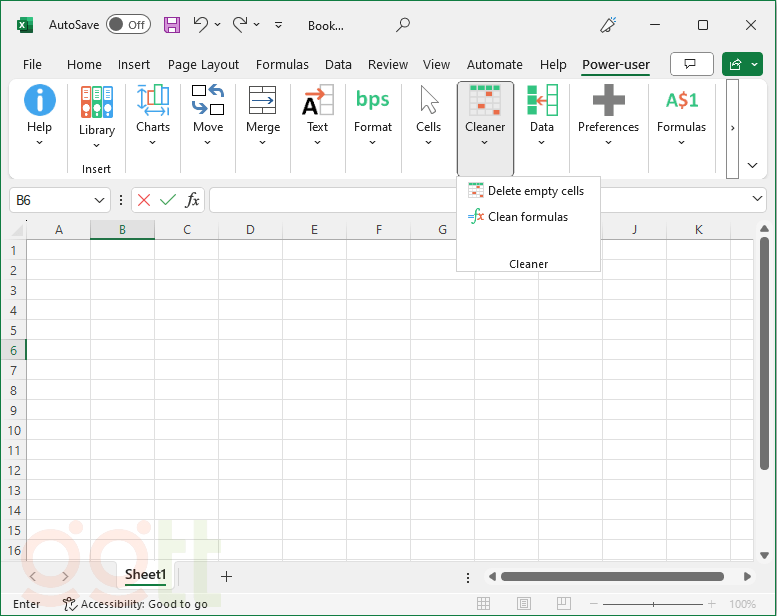Select Delete empty cells menu item
This screenshot has height=616, width=777.
click(x=535, y=191)
